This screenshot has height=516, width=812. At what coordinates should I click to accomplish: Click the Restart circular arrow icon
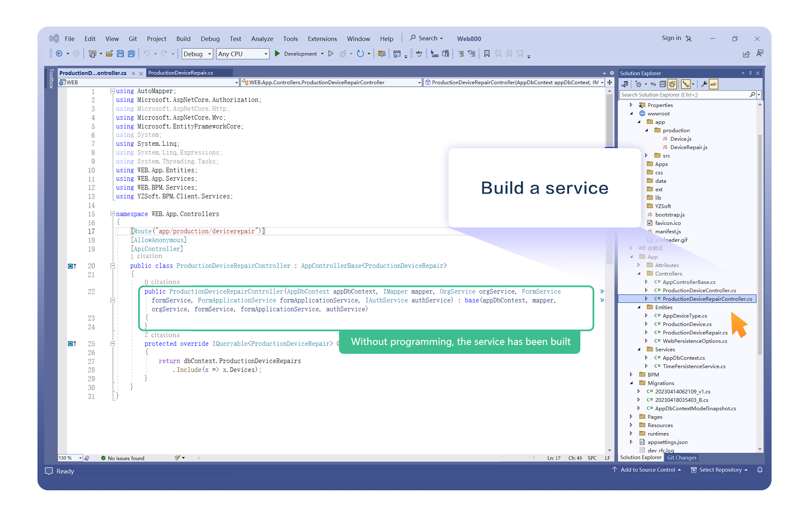pos(360,54)
